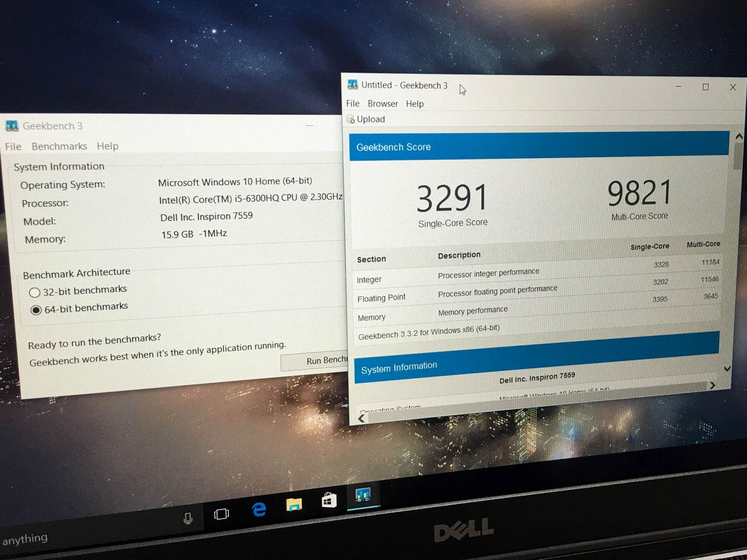The width and height of the screenshot is (747, 560).
Task: Click Microsoft Windows 10 Home (64-bit) text
Action: point(235,182)
